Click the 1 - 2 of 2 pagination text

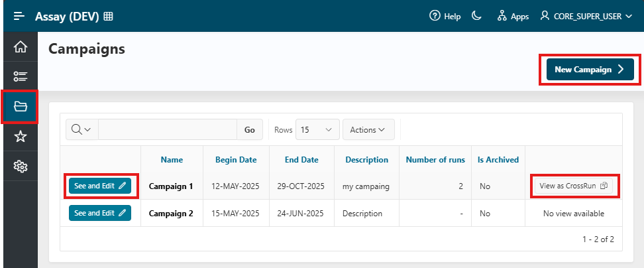click(x=598, y=239)
